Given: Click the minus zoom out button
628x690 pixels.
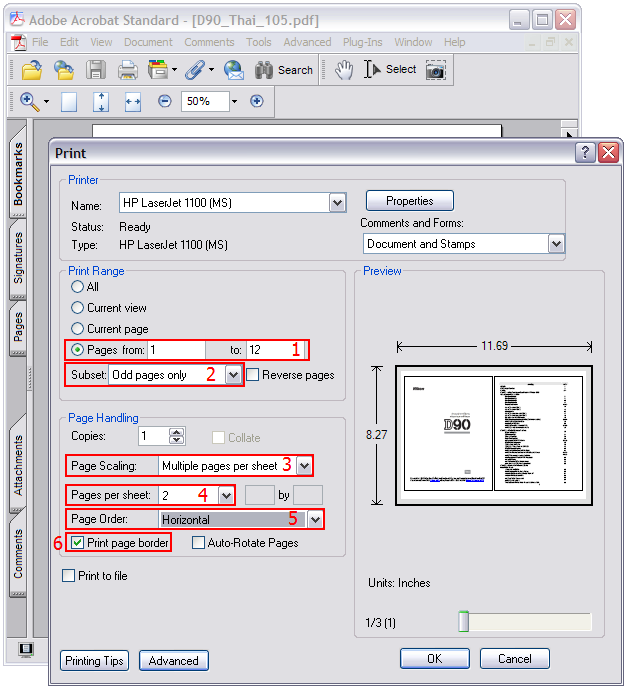Looking at the screenshot, I should coord(165,101).
